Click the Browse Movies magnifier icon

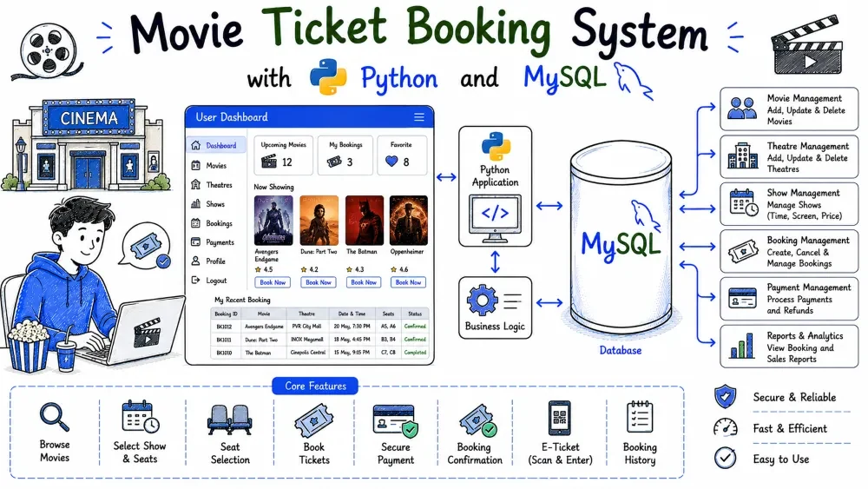click(x=55, y=417)
